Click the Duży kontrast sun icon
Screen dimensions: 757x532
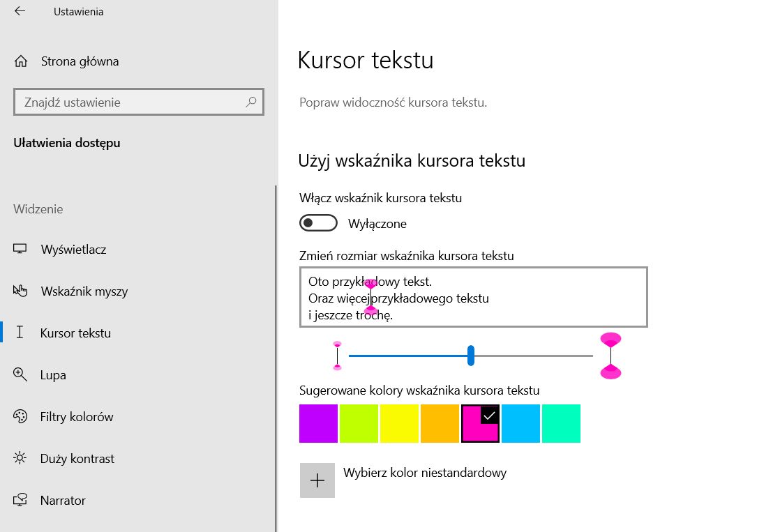point(20,457)
